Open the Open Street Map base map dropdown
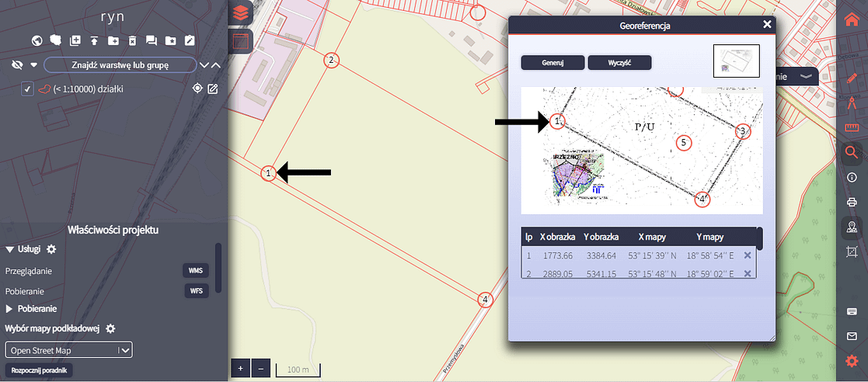868x382 pixels. 68,350
